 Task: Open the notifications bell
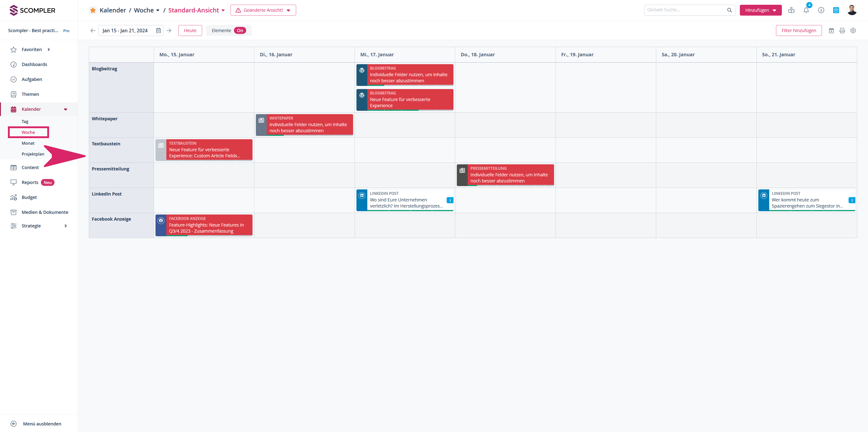806,10
